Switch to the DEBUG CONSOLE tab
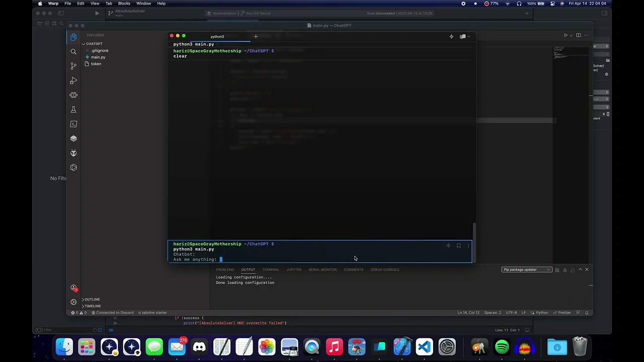 point(384,269)
